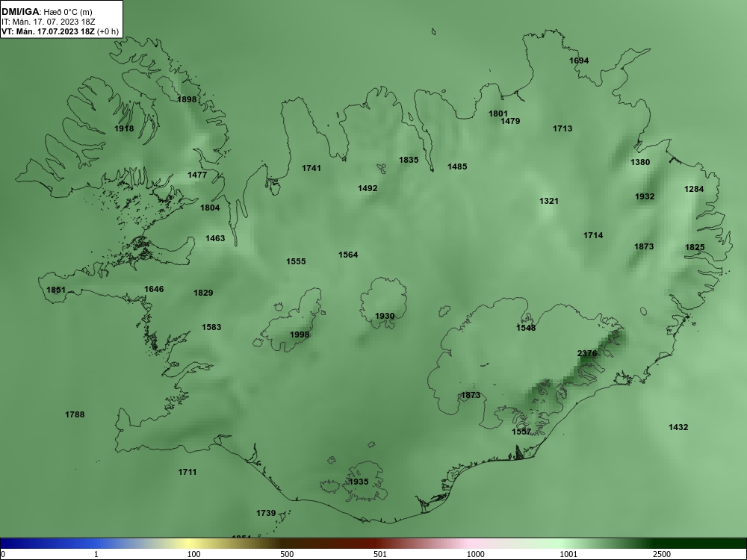Image resolution: width=747 pixels, height=560 pixels.
Task: Click the 1321 value label
Action: click(549, 201)
